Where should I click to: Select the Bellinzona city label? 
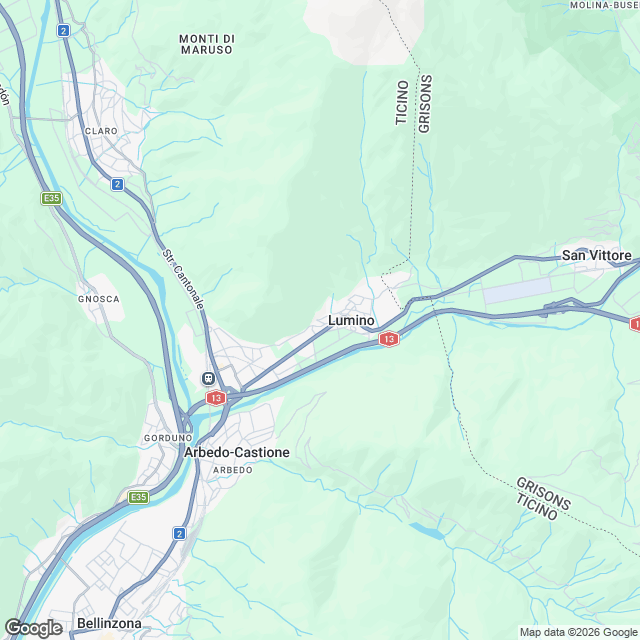click(x=109, y=623)
